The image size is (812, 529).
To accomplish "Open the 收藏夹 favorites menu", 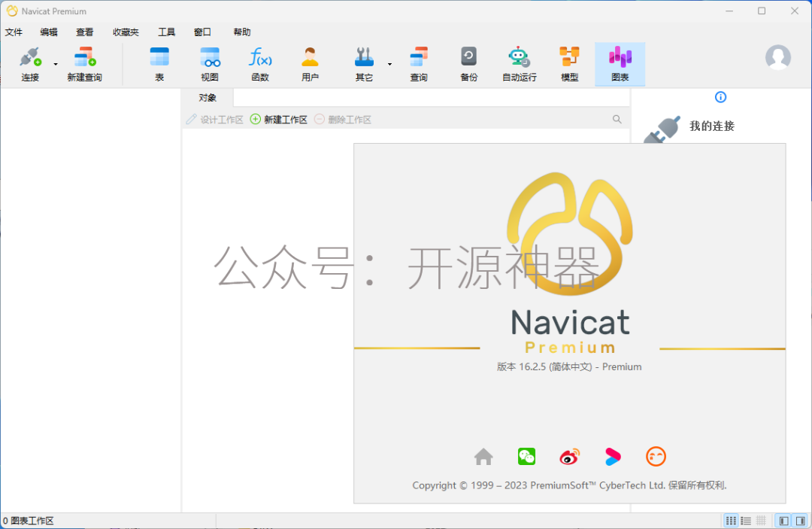I will coord(126,32).
